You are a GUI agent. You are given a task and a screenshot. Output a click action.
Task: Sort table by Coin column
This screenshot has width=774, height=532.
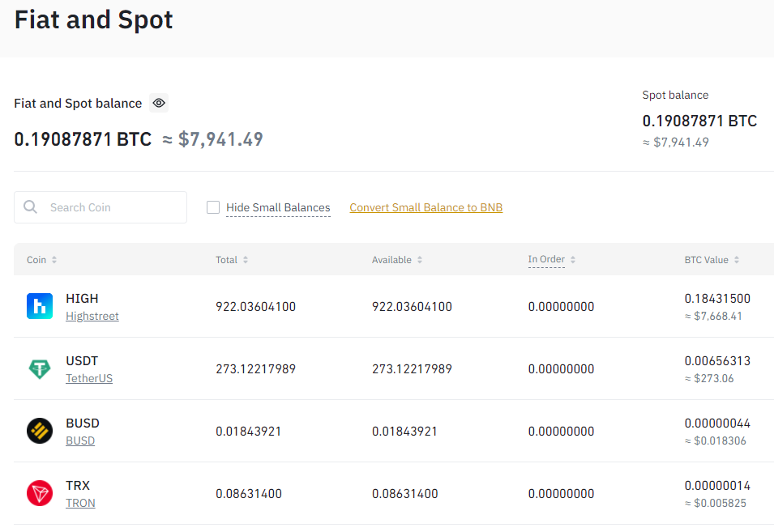42,260
